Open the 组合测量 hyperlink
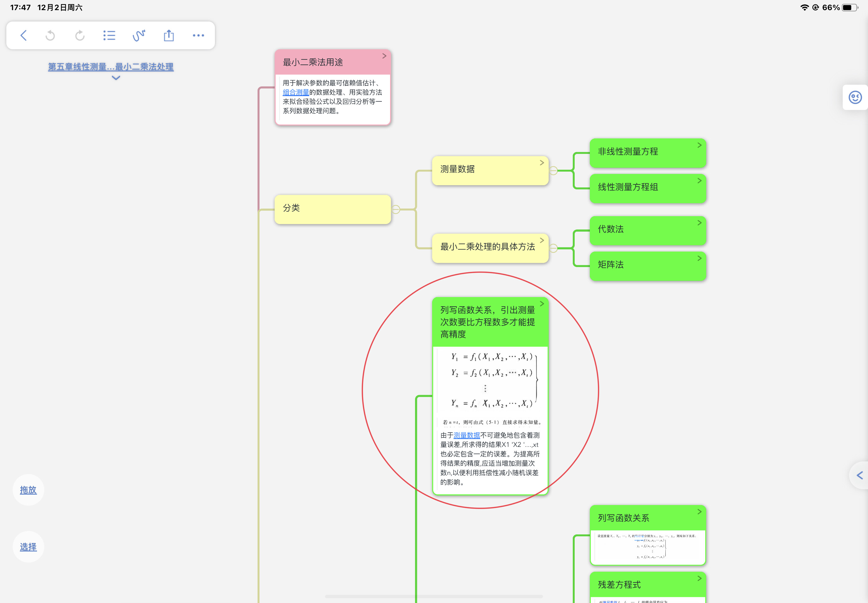 (296, 92)
